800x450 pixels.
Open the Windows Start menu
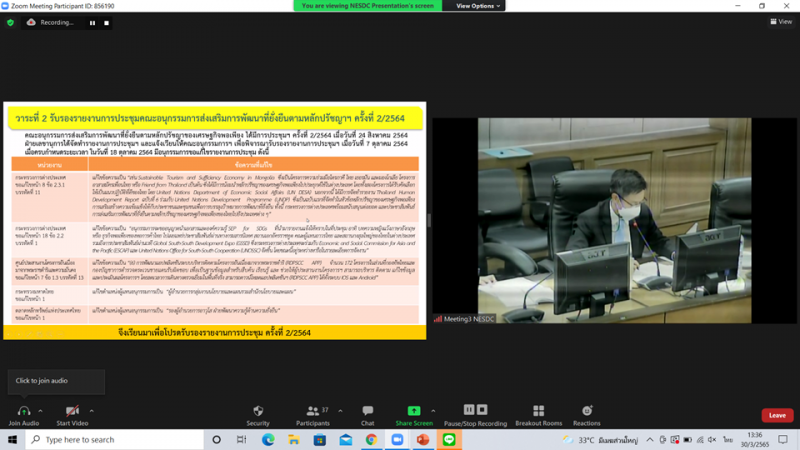(12, 439)
